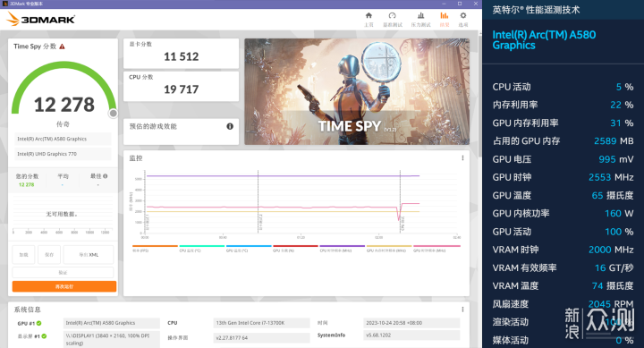Screen dimensions: 644x348
Task: Click the info icon next to 最佳
Action: click(x=106, y=176)
